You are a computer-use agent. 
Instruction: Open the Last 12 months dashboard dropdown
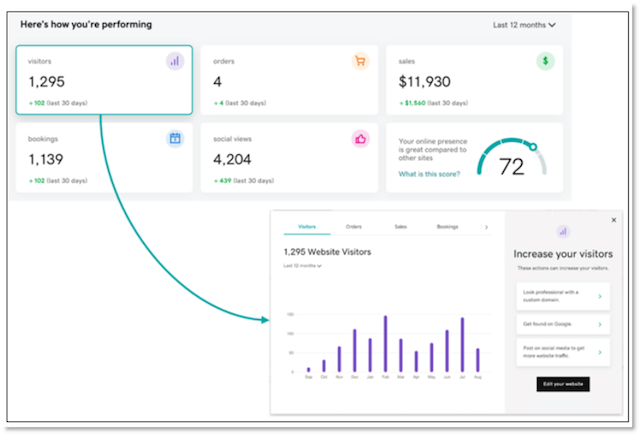tap(525, 24)
